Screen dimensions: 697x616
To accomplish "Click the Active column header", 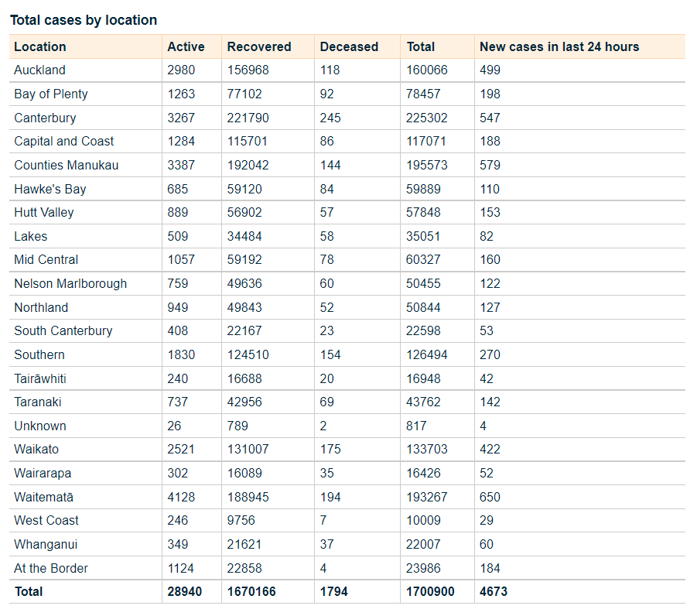I will (x=186, y=46).
